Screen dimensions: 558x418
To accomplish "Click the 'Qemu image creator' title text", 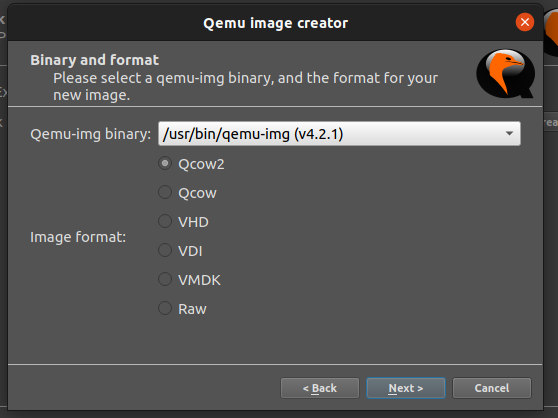I will [275, 23].
